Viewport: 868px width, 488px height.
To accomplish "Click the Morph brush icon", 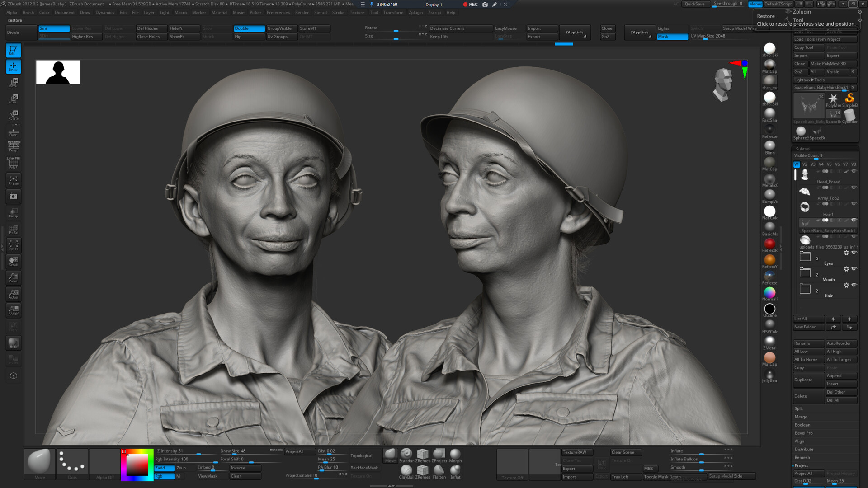I will point(455,454).
